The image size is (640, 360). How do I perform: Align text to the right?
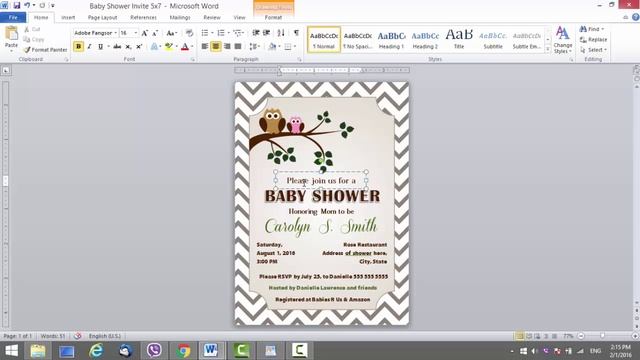pos(227,47)
